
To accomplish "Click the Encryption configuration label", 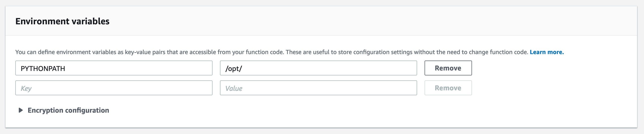I will [68, 110].
